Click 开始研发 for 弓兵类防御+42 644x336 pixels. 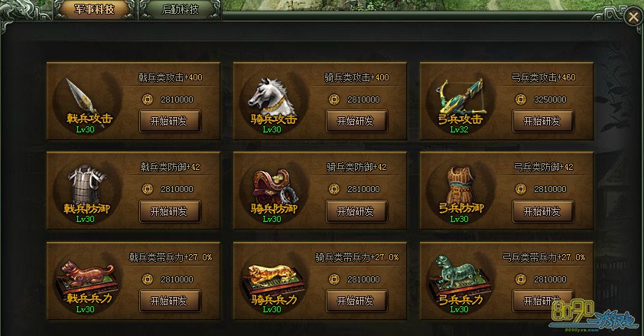tap(542, 211)
